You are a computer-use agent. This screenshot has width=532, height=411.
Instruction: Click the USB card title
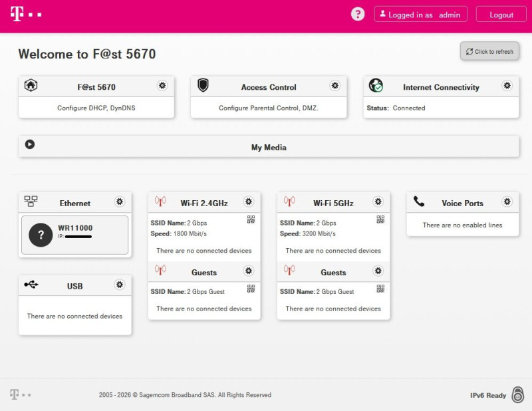[x=74, y=286]
